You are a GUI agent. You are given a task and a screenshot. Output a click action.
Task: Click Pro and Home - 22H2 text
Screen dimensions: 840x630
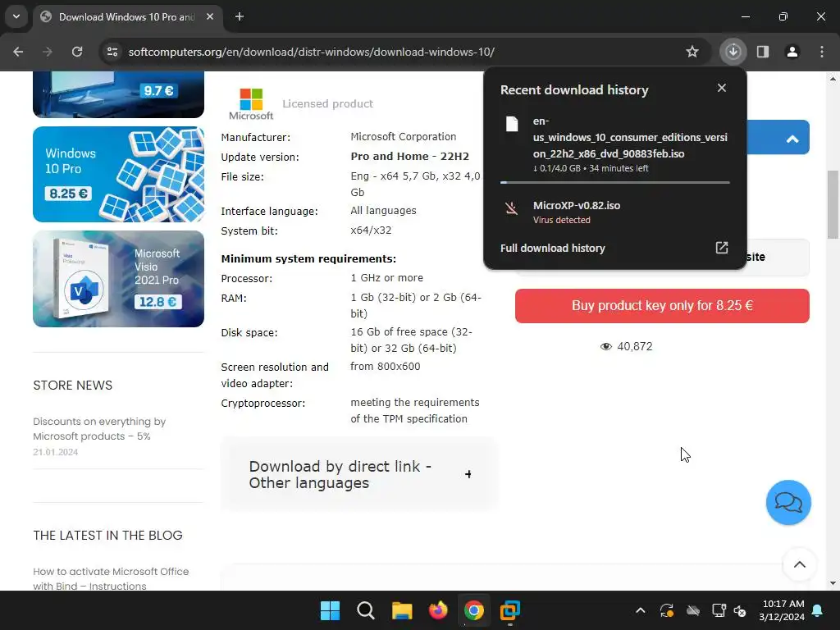tap(410, 157)
